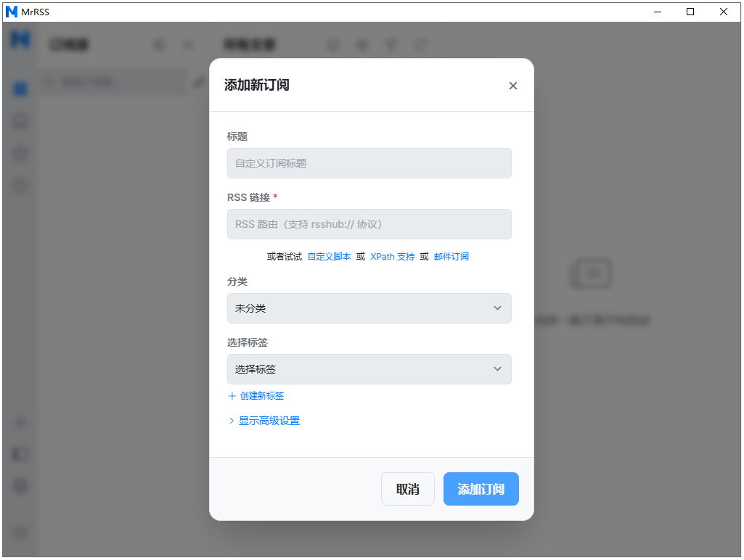Screen dimensions: 744x560
Task: Open the reading view icon below subscriptions
Action: tap(20, 121)
